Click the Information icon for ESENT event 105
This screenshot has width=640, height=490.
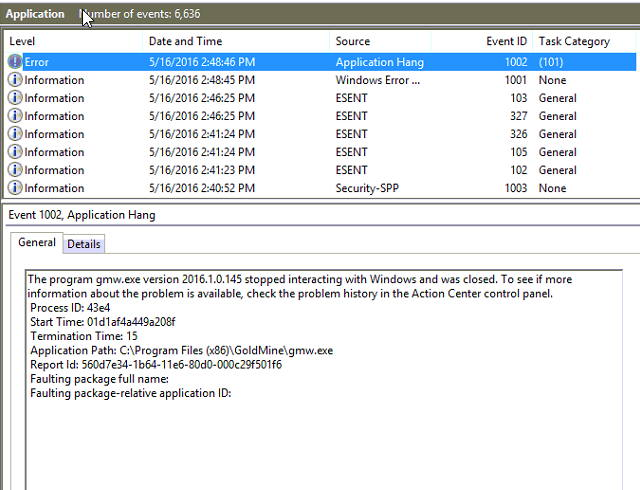pos(15,152)
